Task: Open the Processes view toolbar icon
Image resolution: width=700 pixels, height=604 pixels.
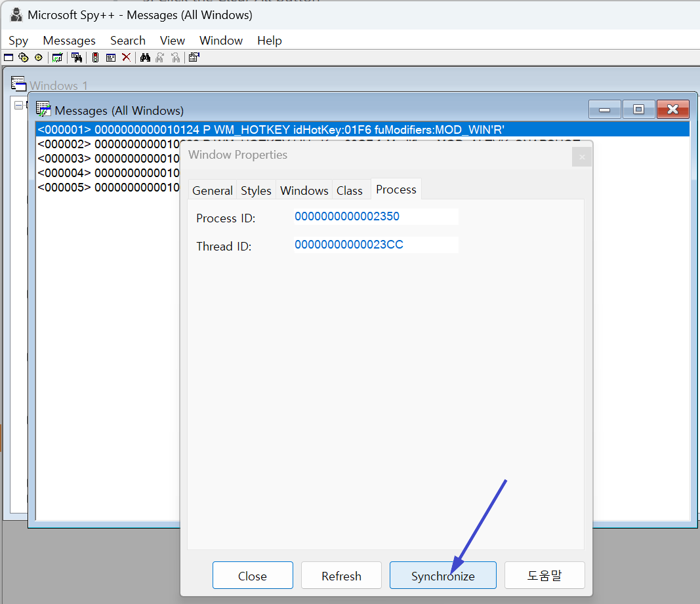Action: point(24,58)
